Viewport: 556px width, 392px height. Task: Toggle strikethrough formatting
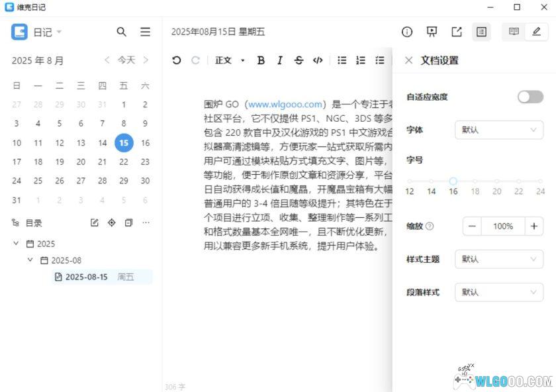(x=299, y=60)
